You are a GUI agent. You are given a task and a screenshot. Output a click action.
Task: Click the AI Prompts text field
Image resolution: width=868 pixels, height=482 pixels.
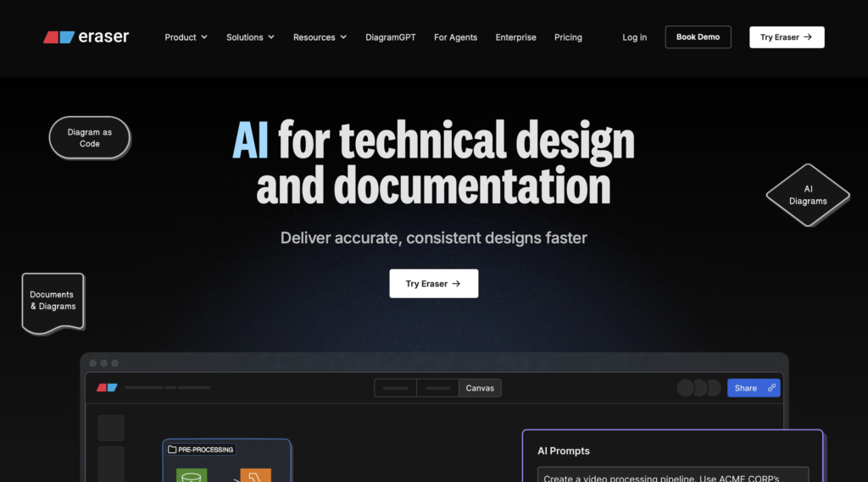pos(672,475)
